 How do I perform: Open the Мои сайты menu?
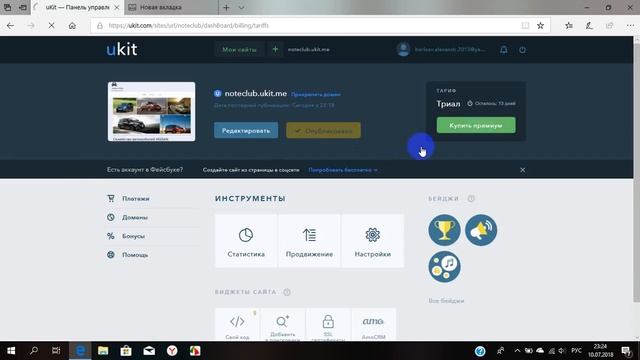[x=240, y=49]
